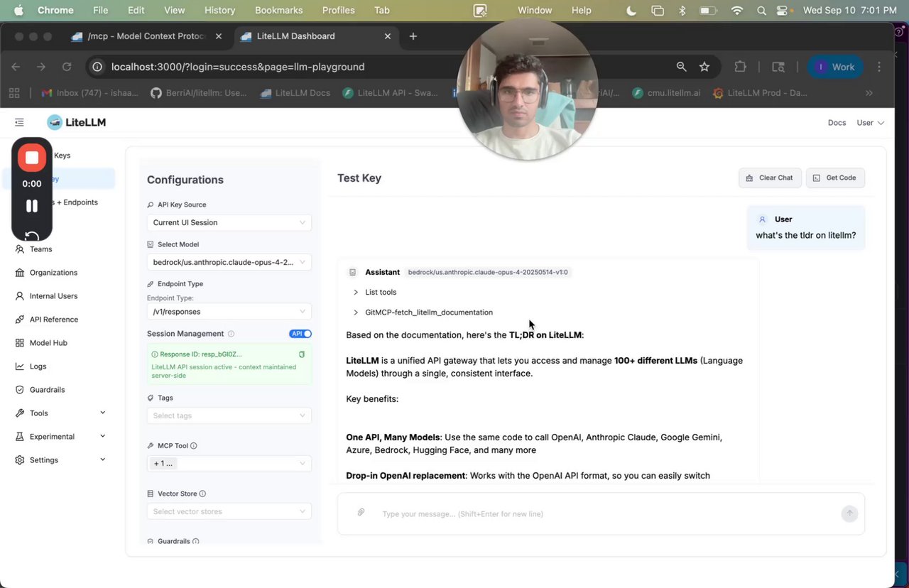909x588 pixels.
Task: Collapse the LiteLLM sidebar menu icon
Action: click(19, 123)
